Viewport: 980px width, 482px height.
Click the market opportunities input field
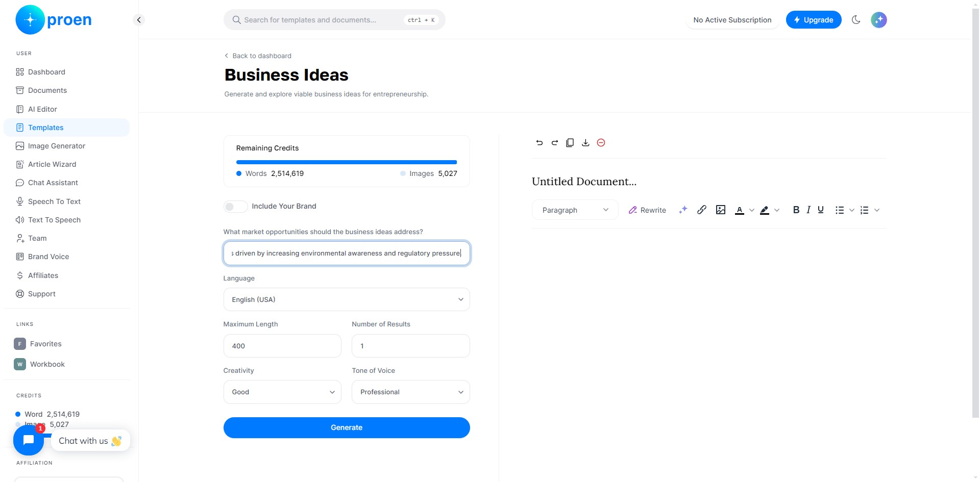pyautogui.click(x=347, y=253)
